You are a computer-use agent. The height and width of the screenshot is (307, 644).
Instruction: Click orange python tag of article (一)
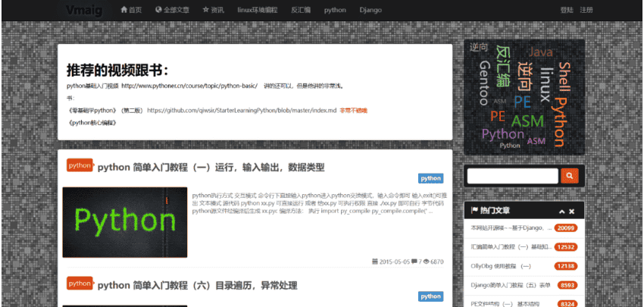[80, 165]
